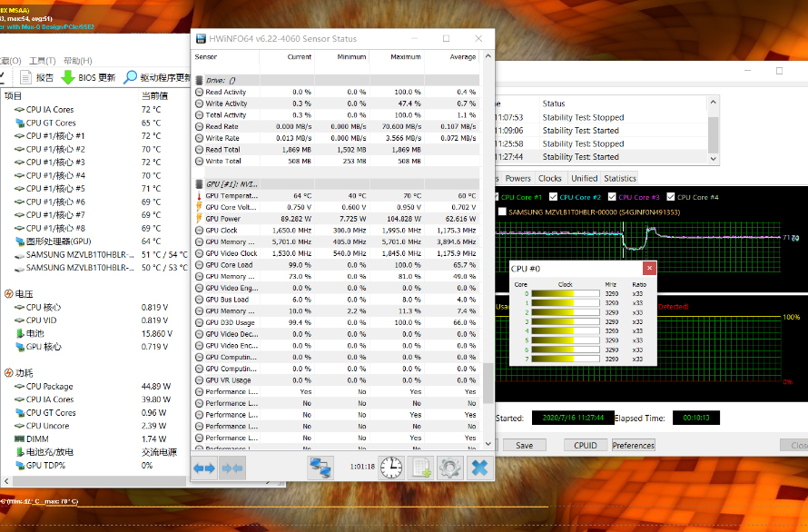808x532 pixels.
Task: Click HWiNFO sensor list scroll down arrow
Action: tap(488, 443)
